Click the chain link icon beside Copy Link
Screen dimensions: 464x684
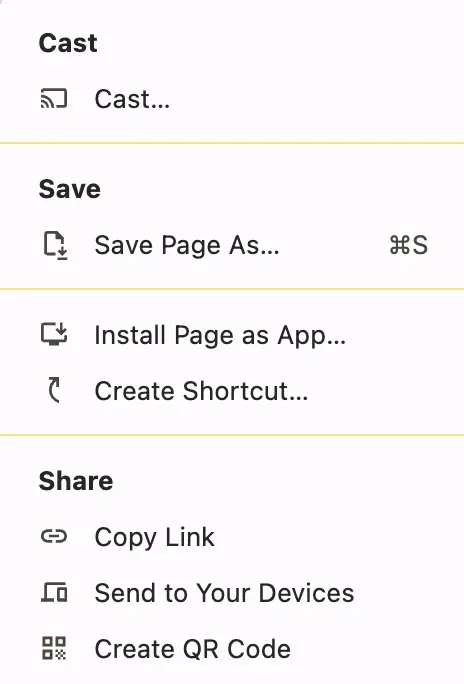click(x=54, y=537)
